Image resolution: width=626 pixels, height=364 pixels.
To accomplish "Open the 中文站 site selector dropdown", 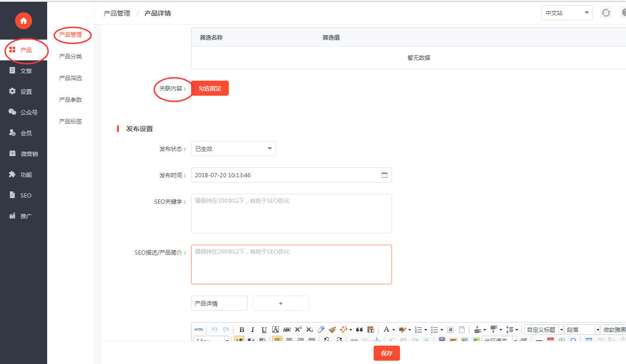I will click(x=567, y=13).
